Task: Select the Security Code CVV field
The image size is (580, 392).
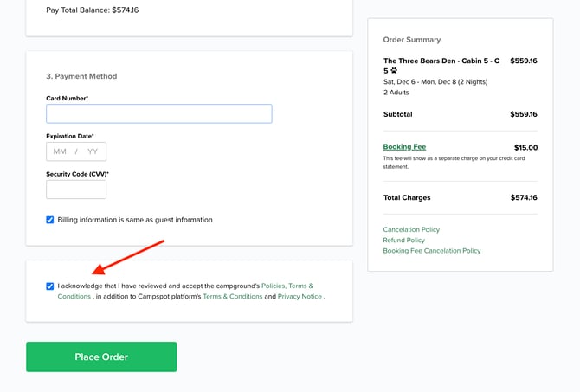Action: point(76,190)
